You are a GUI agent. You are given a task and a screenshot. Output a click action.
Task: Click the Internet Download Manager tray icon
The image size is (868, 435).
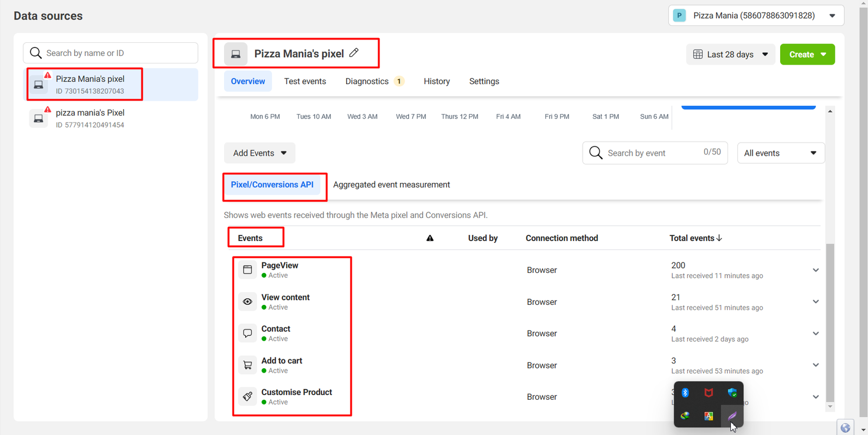(x=685, y=415)
